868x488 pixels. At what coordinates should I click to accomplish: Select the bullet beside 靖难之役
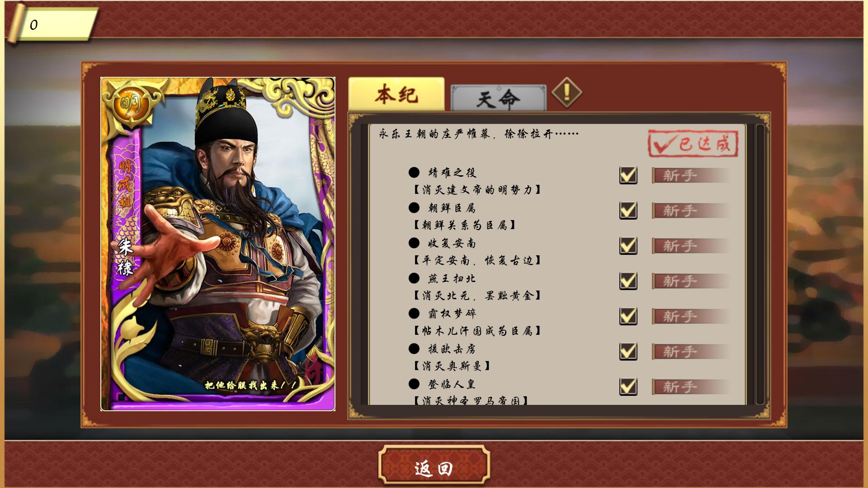pyautogui.click(x=414, y=172)
